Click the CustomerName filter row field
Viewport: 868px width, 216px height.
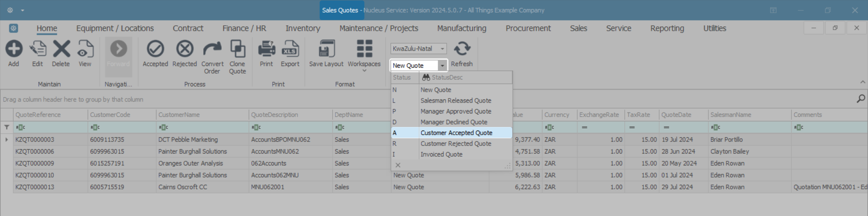pyautogui.click(x=202, y=127)
